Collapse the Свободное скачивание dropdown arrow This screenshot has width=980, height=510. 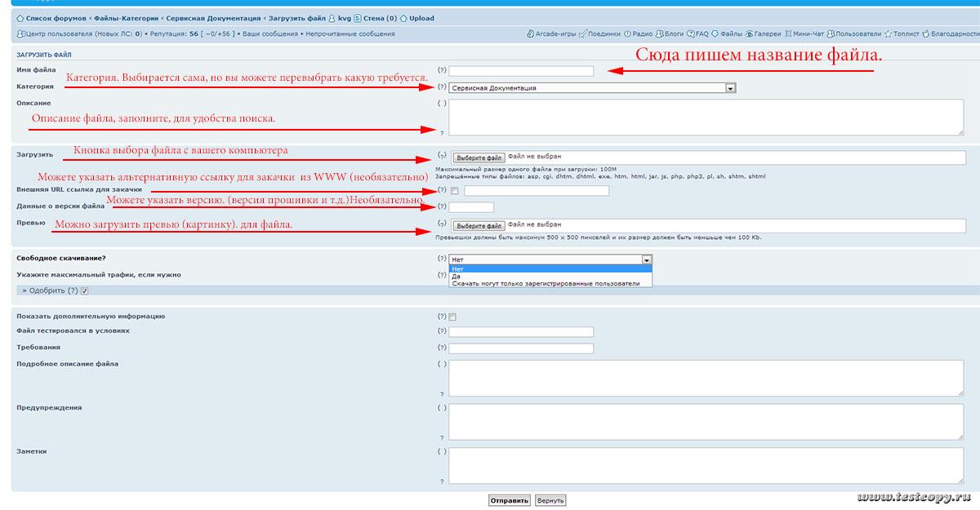pos(647,259)
